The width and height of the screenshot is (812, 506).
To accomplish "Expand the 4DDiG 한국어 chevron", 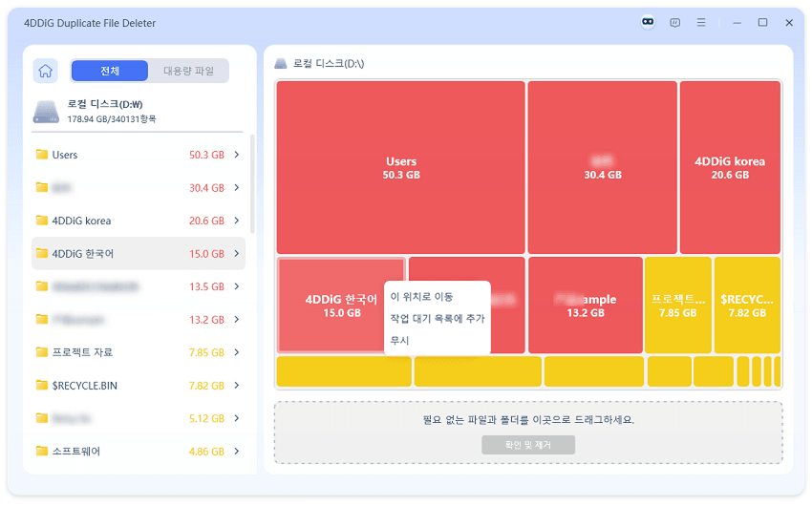I will tap(237, 254).
